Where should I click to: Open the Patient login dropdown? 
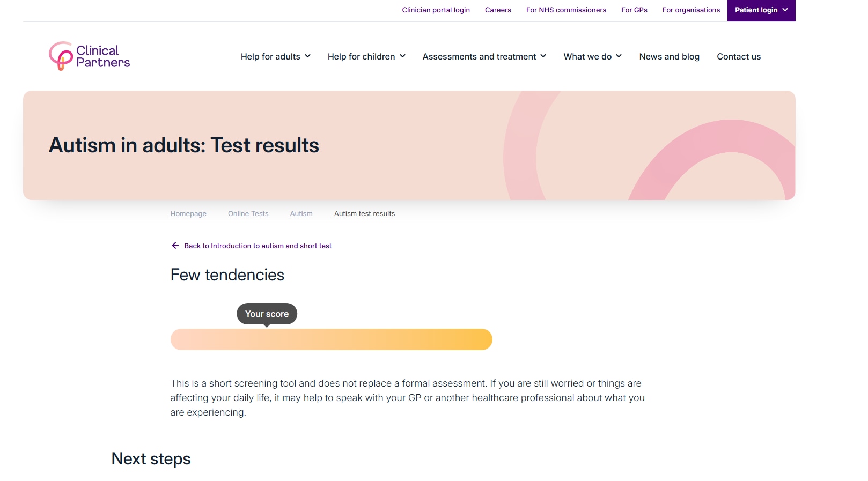pos(761,10)
